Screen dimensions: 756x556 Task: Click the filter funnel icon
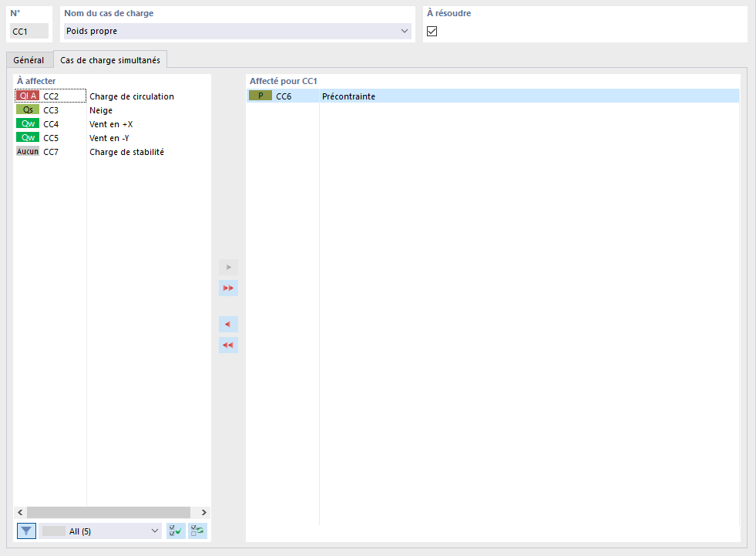26,531
